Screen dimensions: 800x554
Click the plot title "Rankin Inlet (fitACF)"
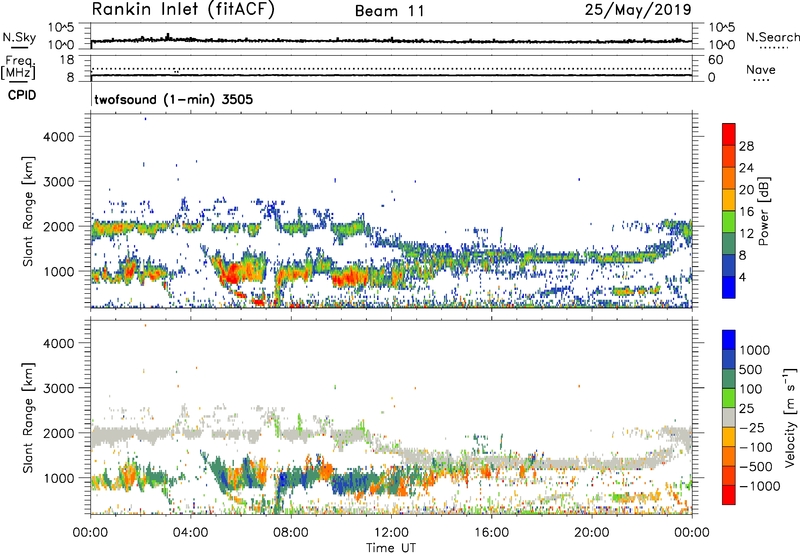[183, 10]
